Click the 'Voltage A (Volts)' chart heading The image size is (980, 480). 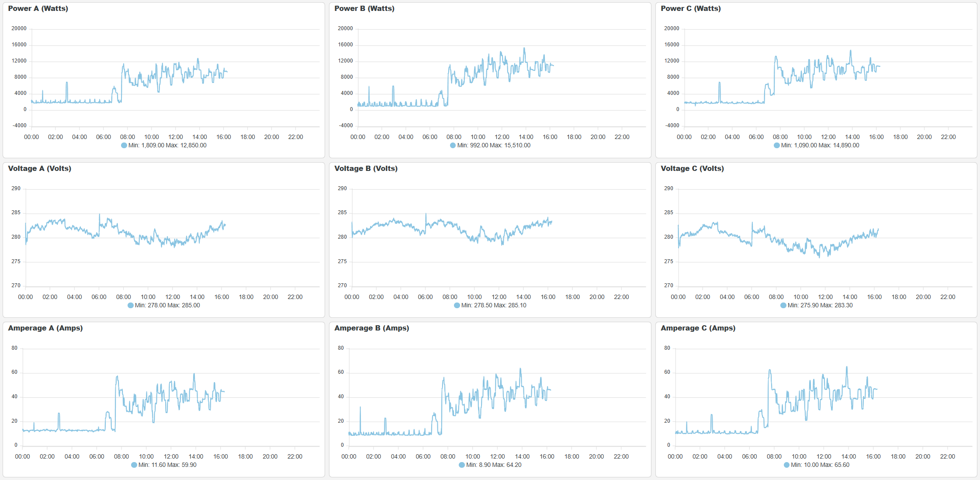[39, 169]
